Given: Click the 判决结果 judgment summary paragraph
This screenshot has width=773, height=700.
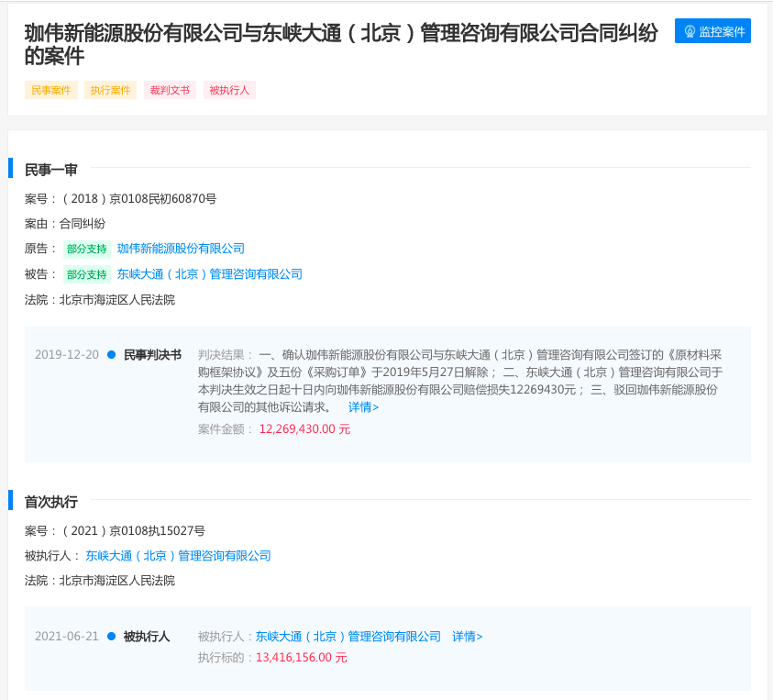Looking at the screenshot, I should pyautogui.click(x=460, y=381).
